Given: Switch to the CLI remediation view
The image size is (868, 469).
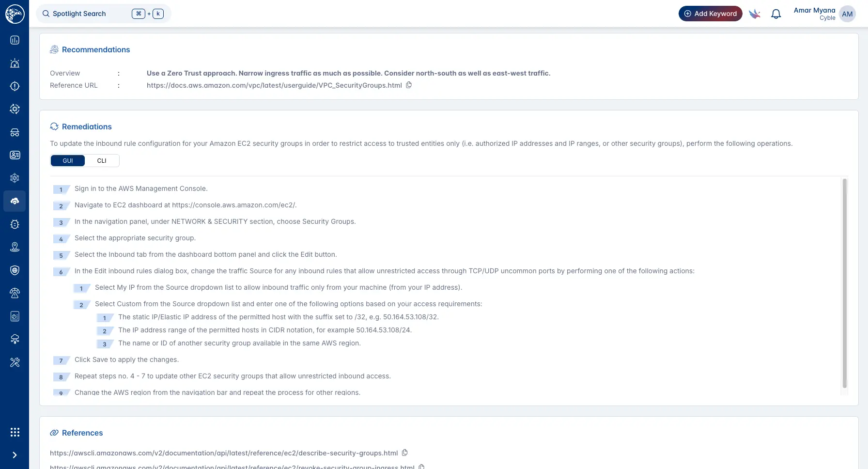Looking at the screenshot, I should click(x=102, y=160).
